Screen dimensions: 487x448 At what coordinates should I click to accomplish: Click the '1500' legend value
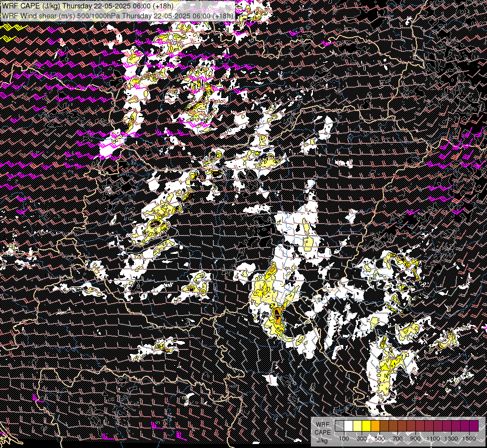[x=469, y=439]
